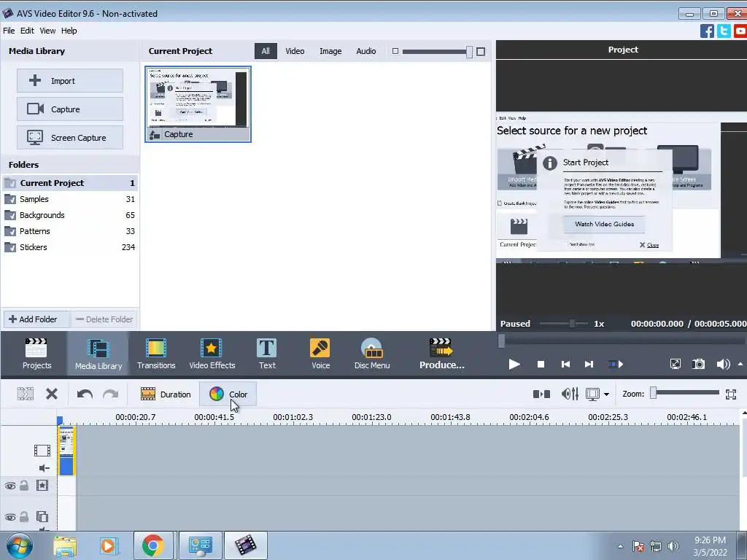The image size is (747, 560).
Task: Click the timeline view monitor icon
Action: pyautogui.click(x=592, y=394)
